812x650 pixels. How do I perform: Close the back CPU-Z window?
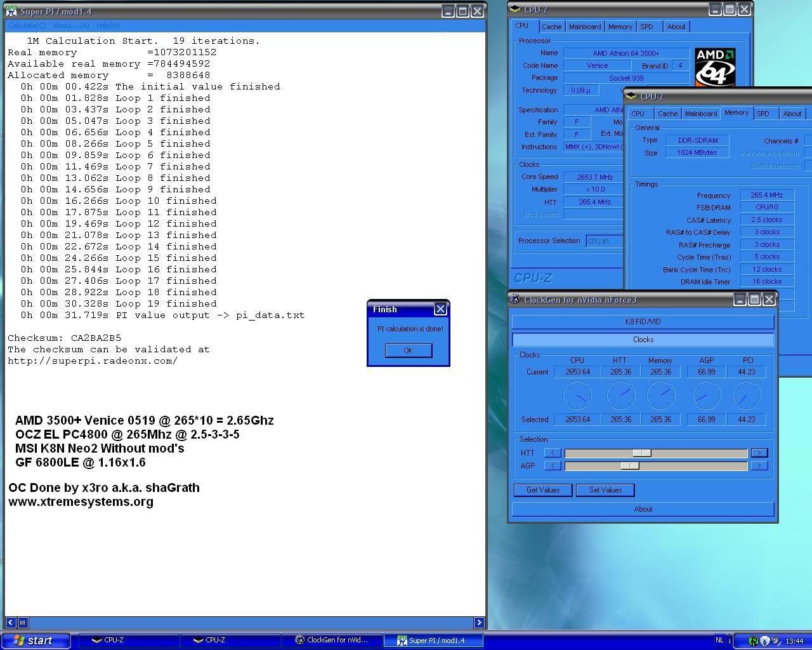pyautogui.click(x=745, y=9)
